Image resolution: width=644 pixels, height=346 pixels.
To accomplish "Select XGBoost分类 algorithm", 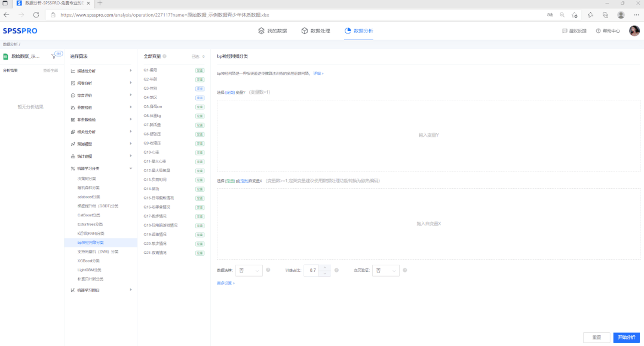I will (x=88, y=261).
